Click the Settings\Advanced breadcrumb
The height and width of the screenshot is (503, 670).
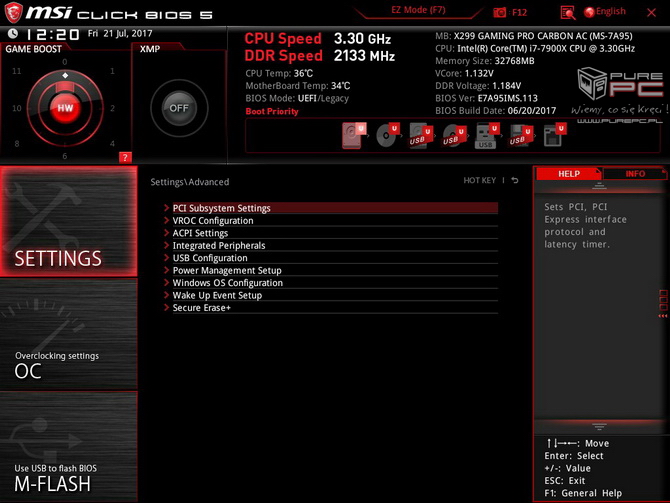[x=190, y=182]
